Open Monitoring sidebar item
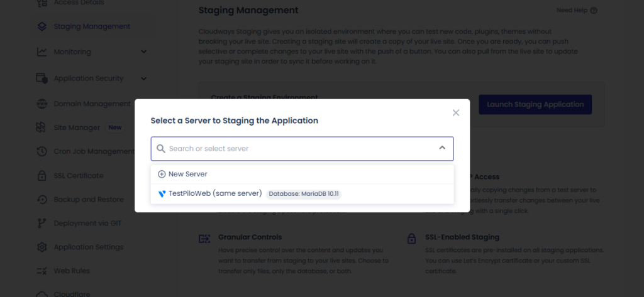Viewport: 644px width, 297px height. click(x=72, y=51)
